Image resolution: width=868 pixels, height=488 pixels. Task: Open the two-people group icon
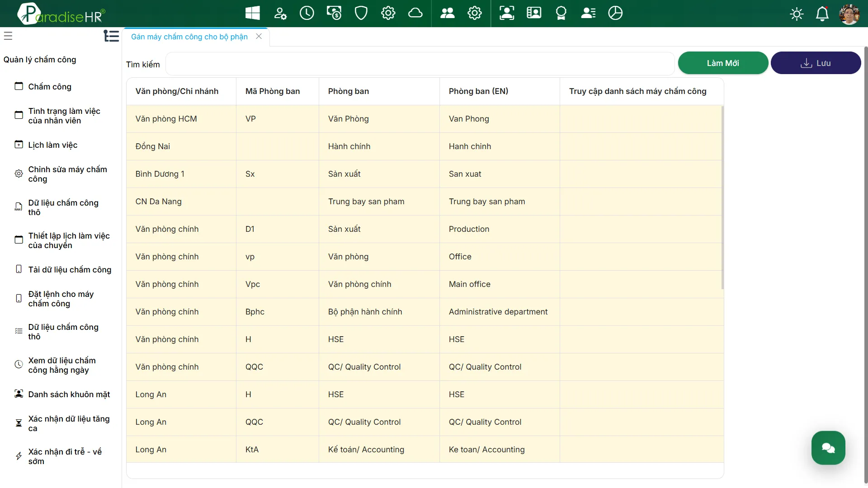click(x=448, y=13)
